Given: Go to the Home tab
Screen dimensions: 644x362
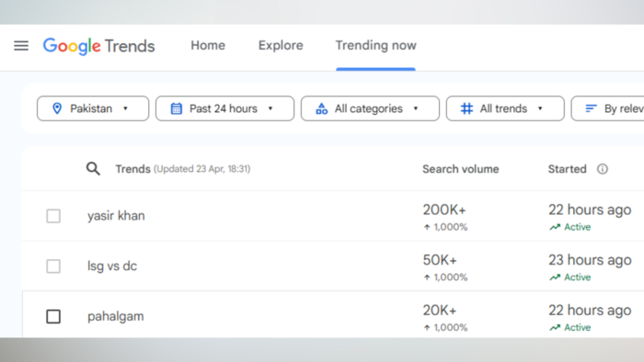Looking at the screenshot, I should [208, 46].
